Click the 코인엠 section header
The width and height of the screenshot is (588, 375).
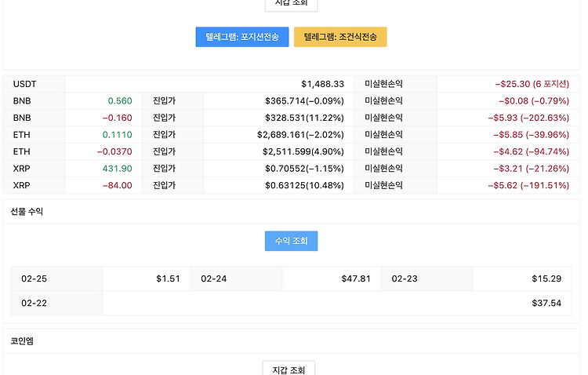click(22, 340)
